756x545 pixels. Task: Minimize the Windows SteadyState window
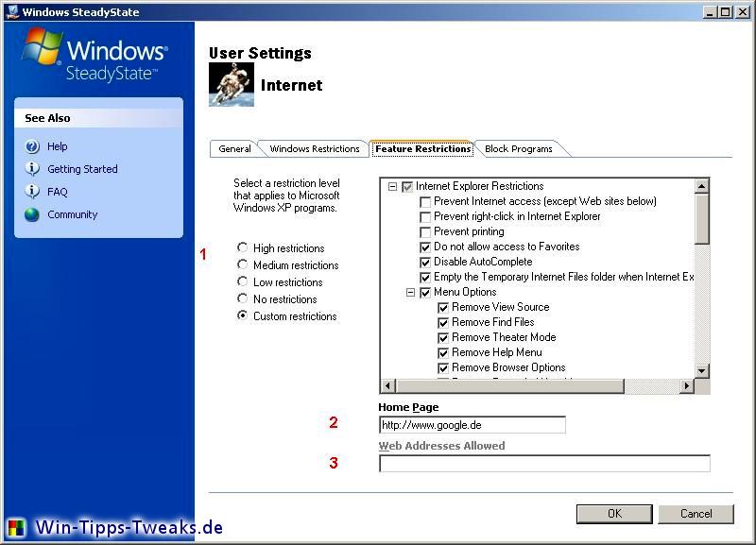click(710, 11)
